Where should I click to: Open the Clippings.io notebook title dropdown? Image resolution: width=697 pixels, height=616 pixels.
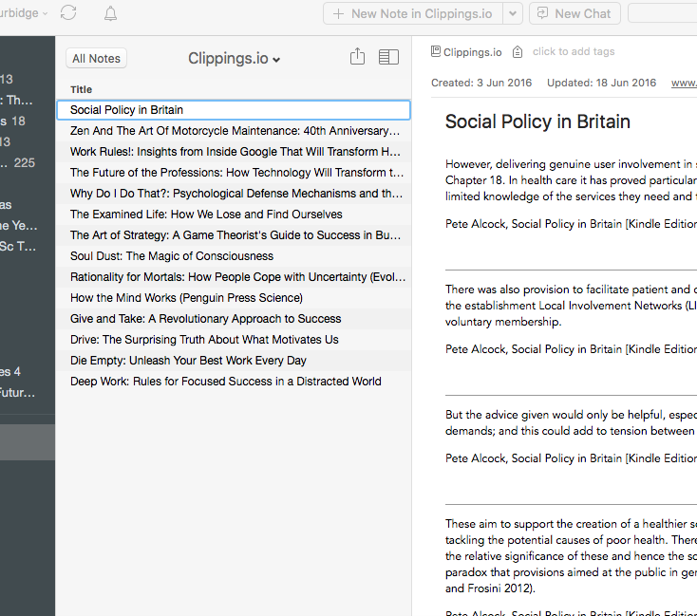click(235, 59)
